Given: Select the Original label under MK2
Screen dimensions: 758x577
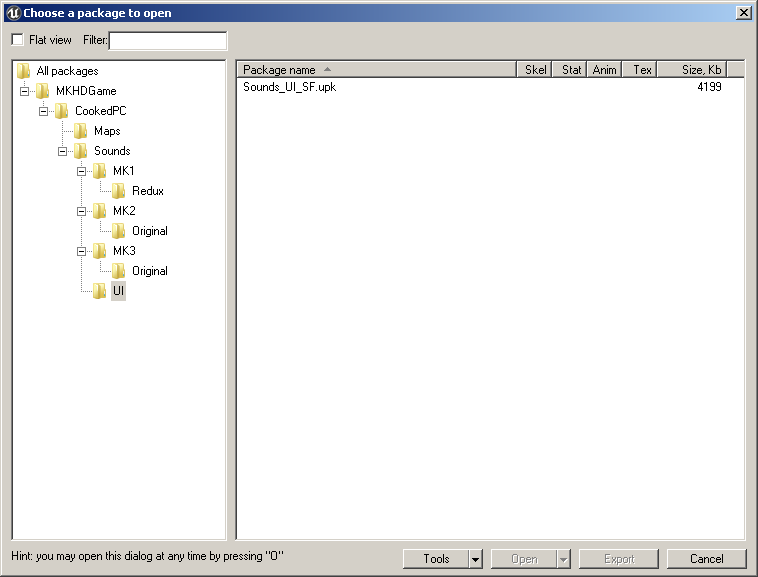Looking at the screenshot, I should (x=150, y=231).
